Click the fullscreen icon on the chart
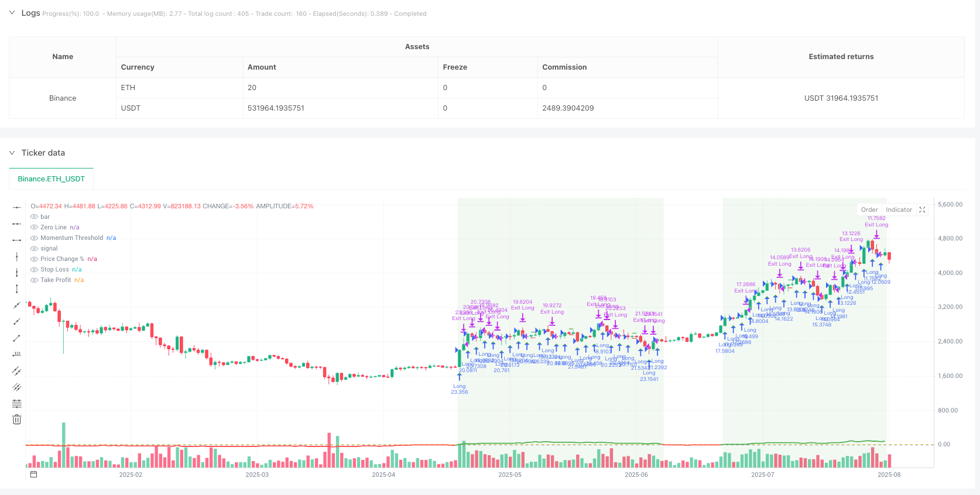Viewport: 980px width, 495px height. coord(922,210)
